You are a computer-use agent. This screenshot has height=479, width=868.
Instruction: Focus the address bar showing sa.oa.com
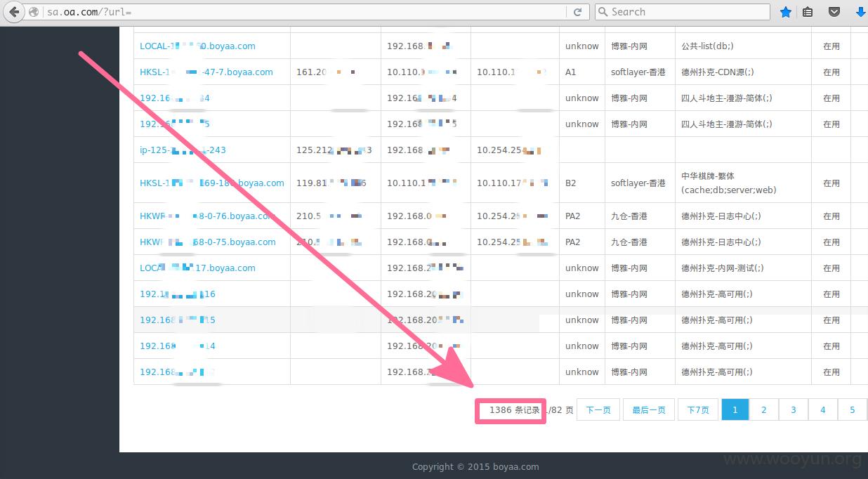pos(305,12)
